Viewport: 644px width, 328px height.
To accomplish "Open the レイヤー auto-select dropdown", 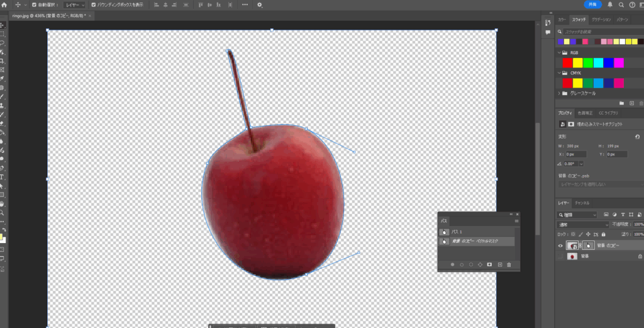I will point(74,4).
